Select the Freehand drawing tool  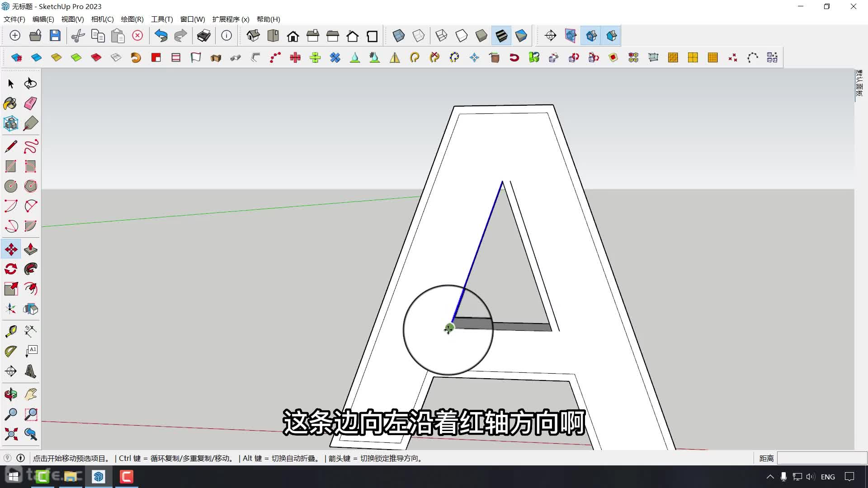[31, 146]
